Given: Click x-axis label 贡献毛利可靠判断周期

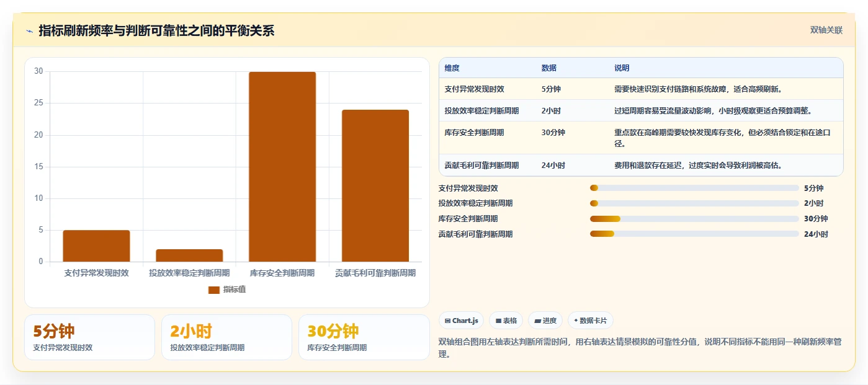Looking at the screenshot, I should point(375,273).
